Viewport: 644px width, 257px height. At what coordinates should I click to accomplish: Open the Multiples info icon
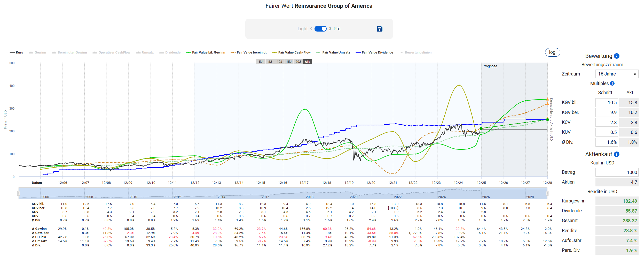(x=612, y=84)
